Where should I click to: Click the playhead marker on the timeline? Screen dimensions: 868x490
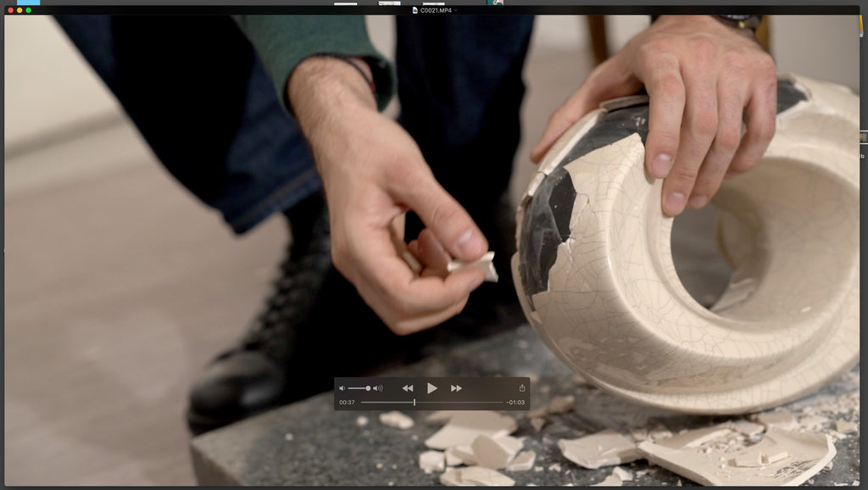tap(415, 402)
